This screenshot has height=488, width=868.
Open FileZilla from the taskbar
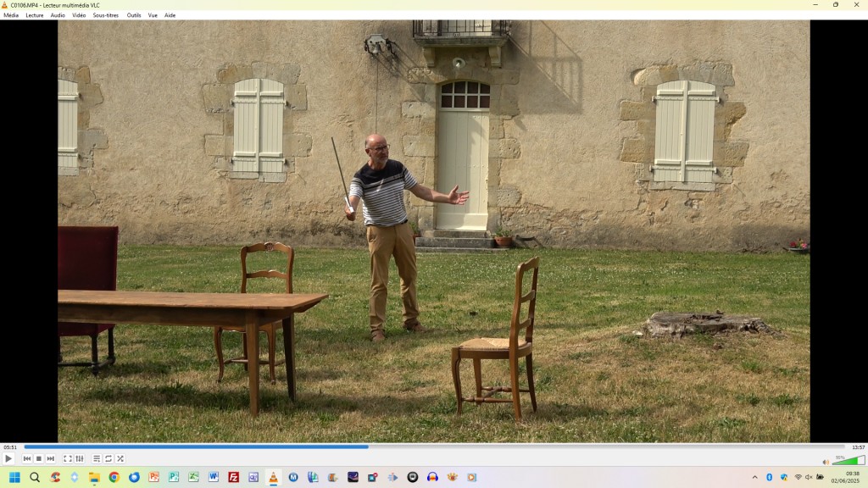233,477
